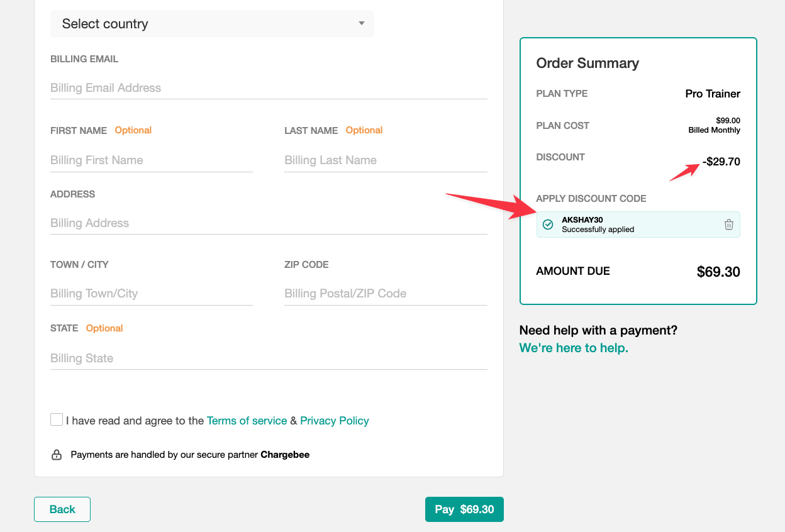Click the Order Summary heading
Image resolution: width=785 pixels, height=532 pixels.
tap(587, 63)
